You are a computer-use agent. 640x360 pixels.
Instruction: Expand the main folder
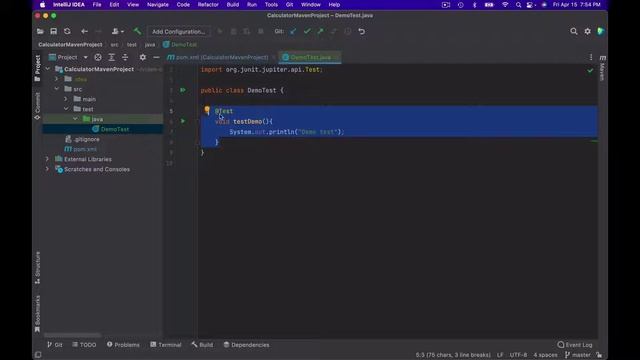click(66, 99)
